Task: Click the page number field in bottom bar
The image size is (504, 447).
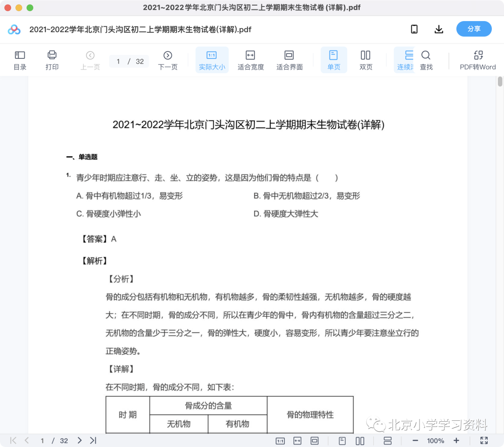Action: tap(42, 441)
